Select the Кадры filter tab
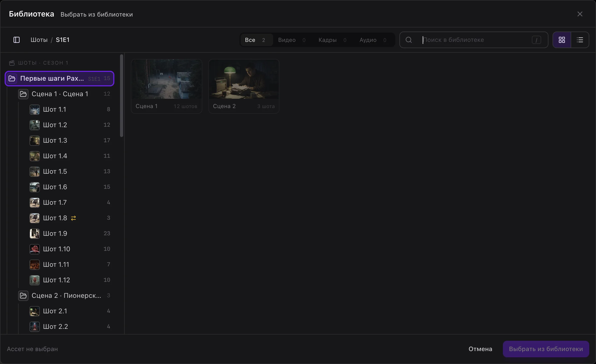The width and height of the screenshot is (596, 364). pos(333,40)
